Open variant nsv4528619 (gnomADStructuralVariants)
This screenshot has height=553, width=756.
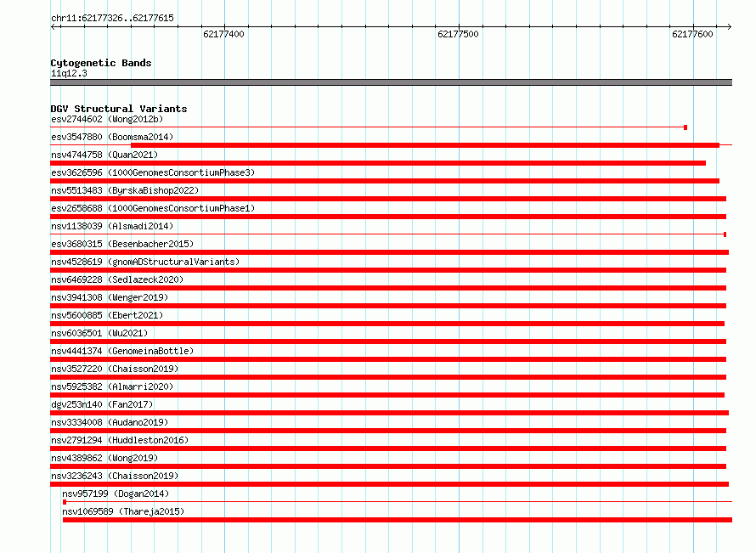click(145, 262)
